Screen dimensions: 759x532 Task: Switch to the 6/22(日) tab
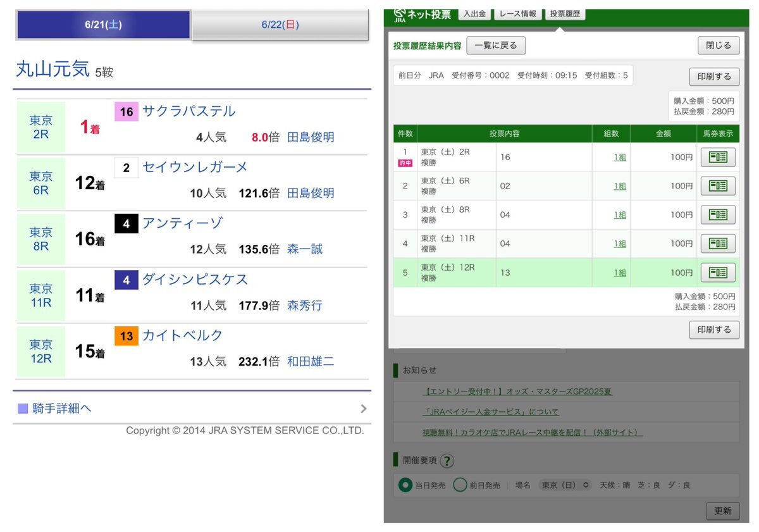tap(280, 25)
